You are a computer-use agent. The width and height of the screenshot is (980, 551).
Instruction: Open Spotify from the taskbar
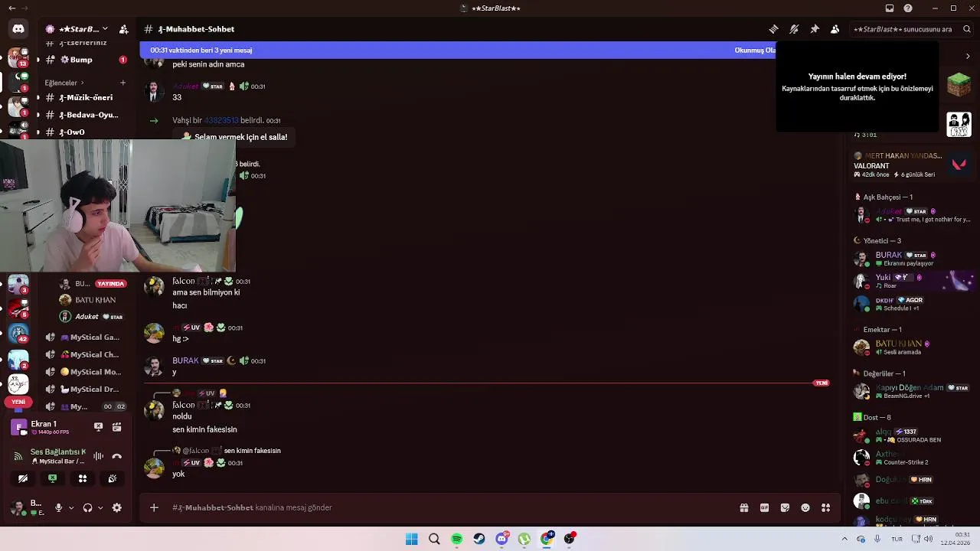(x=456, y=539)
